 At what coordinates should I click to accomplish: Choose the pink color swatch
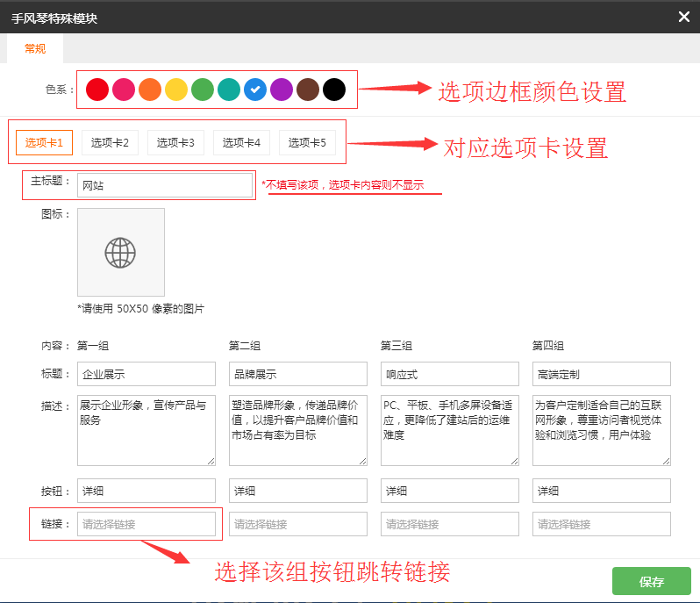pos(124,90)
